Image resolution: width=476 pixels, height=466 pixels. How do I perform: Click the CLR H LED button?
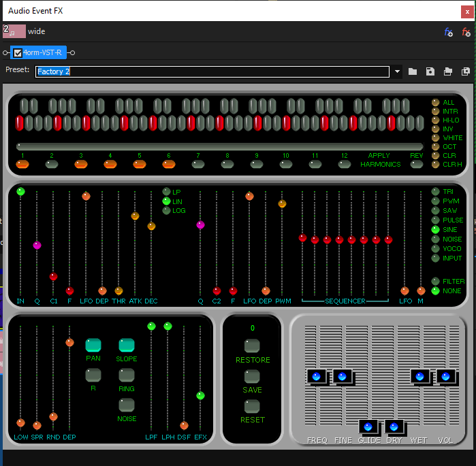coord(436,165)
